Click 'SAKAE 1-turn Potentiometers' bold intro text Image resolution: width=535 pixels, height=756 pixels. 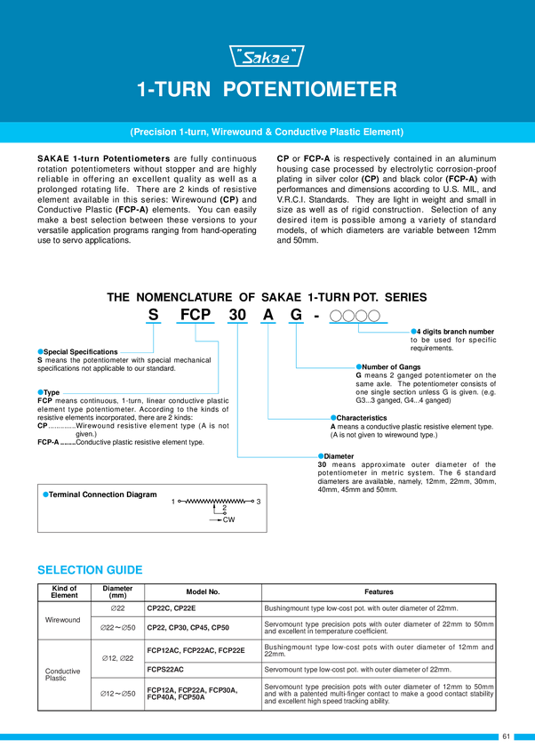[x=103, y=158]
